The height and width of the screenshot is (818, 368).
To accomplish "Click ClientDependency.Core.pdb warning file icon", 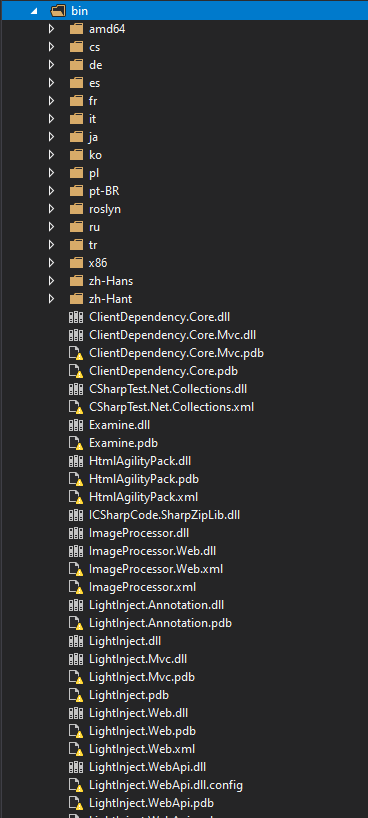I will (76, 371).
